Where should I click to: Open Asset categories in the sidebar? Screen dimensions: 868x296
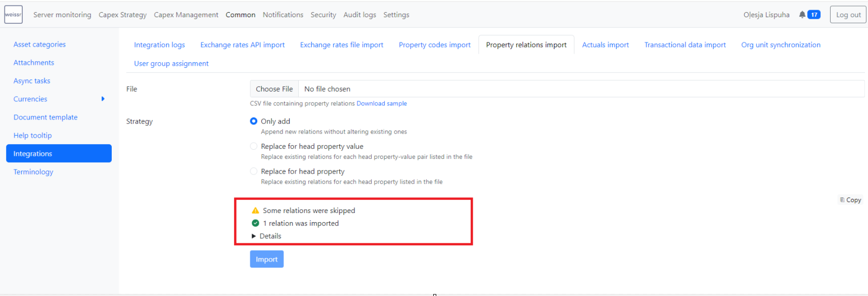click(39, 45)
